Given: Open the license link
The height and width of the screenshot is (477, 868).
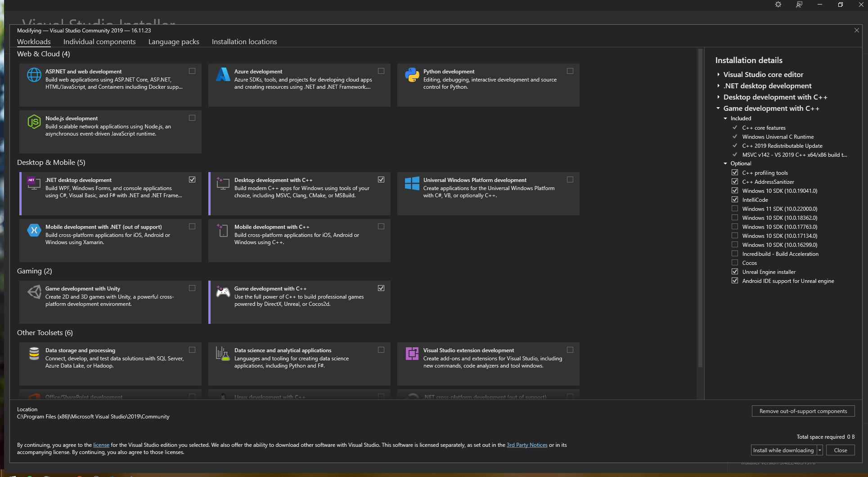Looking at the screenshot, I should tap(101, 445).
